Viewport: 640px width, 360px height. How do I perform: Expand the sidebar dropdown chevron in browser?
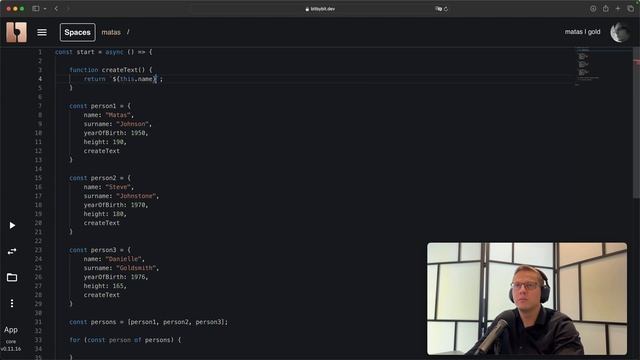[45, 9]
